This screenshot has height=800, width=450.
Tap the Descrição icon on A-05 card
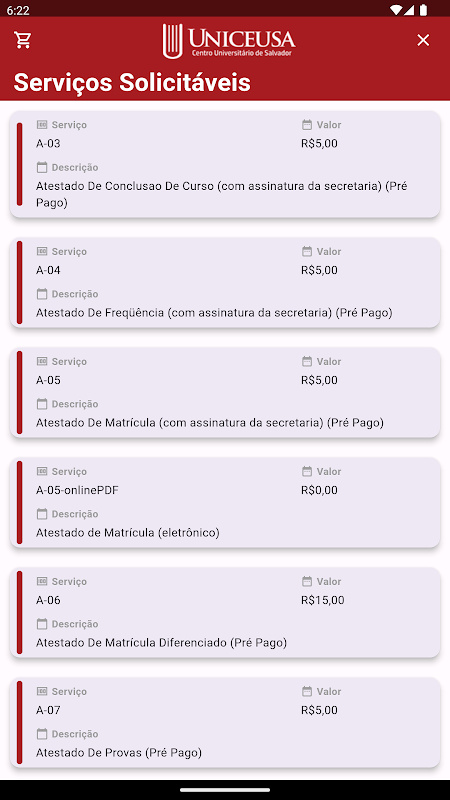[42, 404]
